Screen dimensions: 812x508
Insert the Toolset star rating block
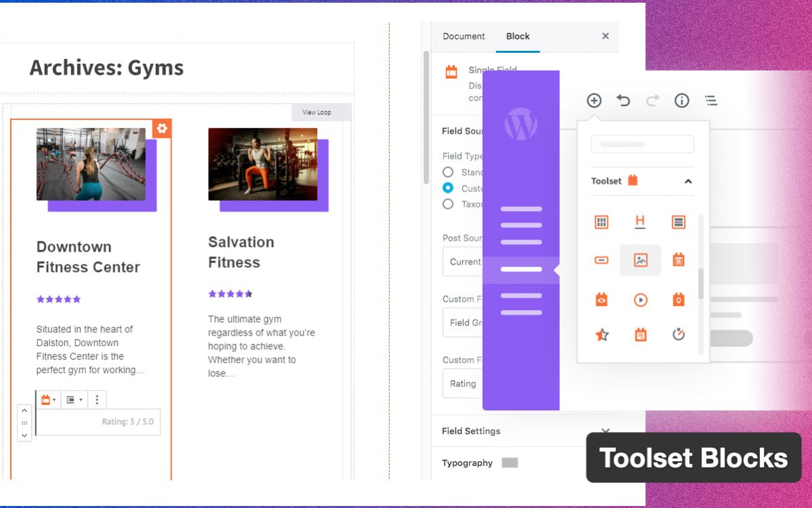coord(601,335)
